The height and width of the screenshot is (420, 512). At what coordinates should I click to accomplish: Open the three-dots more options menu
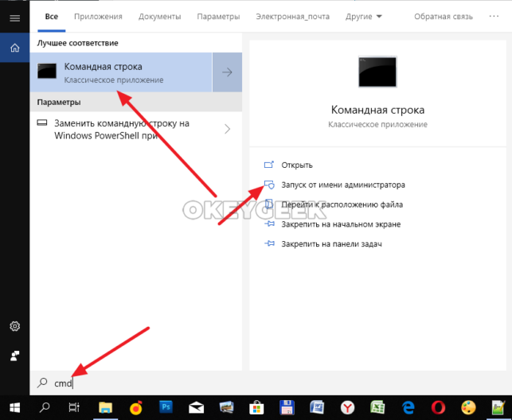coord(494,16)
